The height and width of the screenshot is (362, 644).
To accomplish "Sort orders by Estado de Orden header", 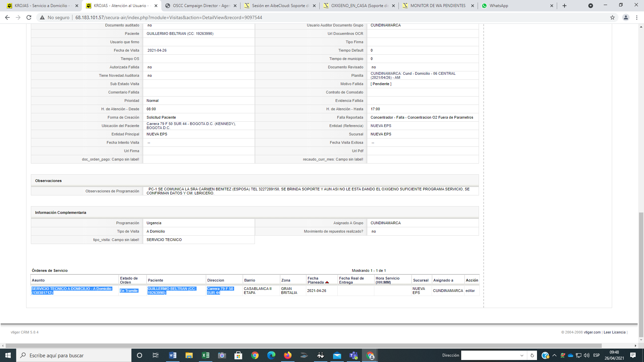I will click(x=129, y=280).
